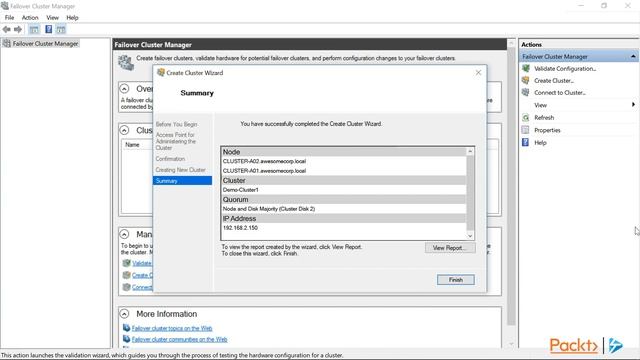Click the main pane vertical scrollbar
Image resolution: width=640 pixels, height=360 pixels.
511,186
